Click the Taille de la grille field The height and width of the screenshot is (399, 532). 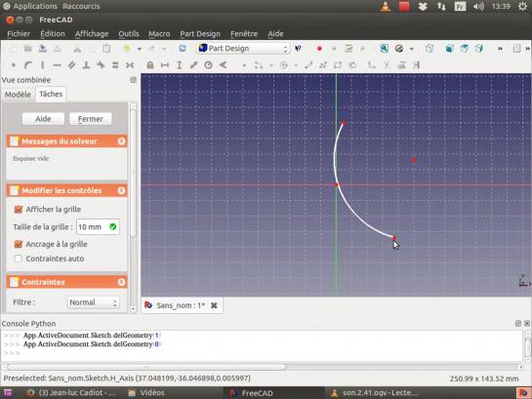(x=98, y=226)
